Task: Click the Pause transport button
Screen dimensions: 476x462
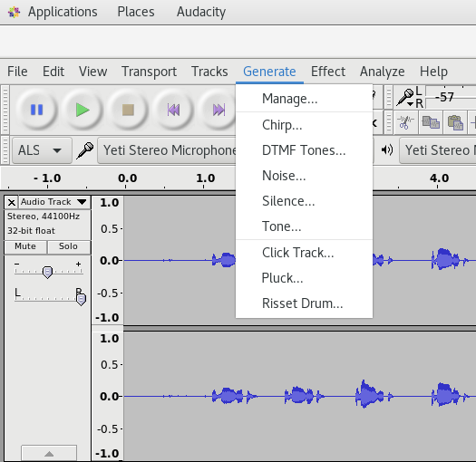Action: pyautogui.click(x=37, y=110)
